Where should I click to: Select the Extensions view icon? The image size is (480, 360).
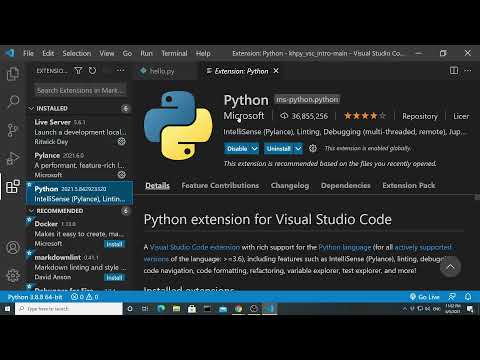tap(13, 187)
